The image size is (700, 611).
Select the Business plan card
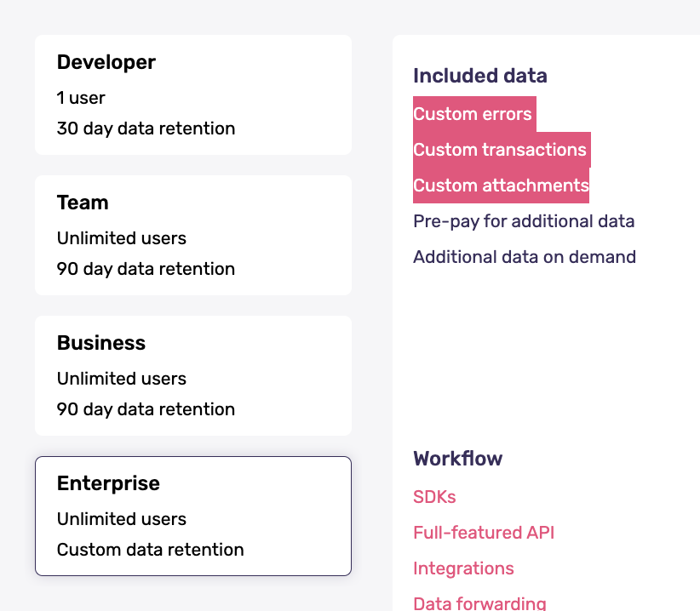(x=193, y=375)
